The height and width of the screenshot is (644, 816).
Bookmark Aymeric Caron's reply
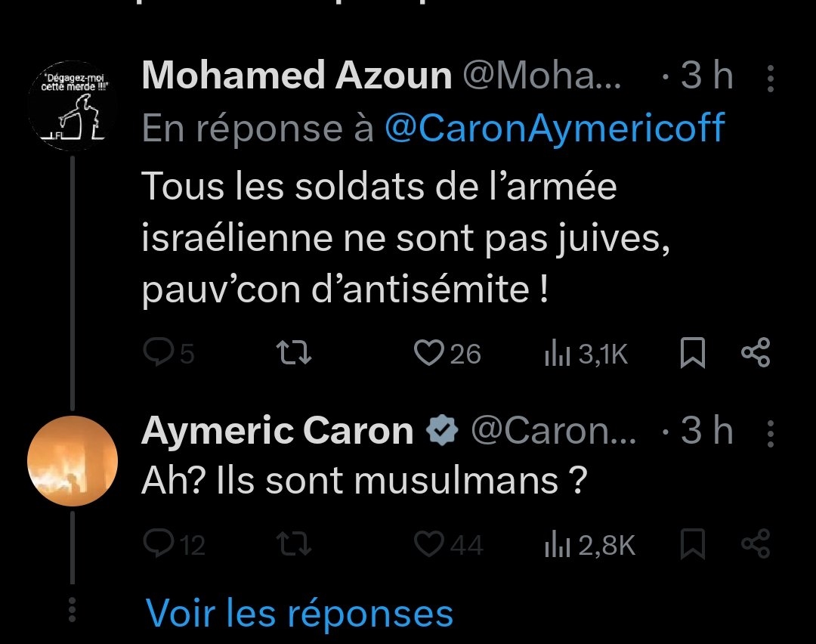(x=692, y=544)
